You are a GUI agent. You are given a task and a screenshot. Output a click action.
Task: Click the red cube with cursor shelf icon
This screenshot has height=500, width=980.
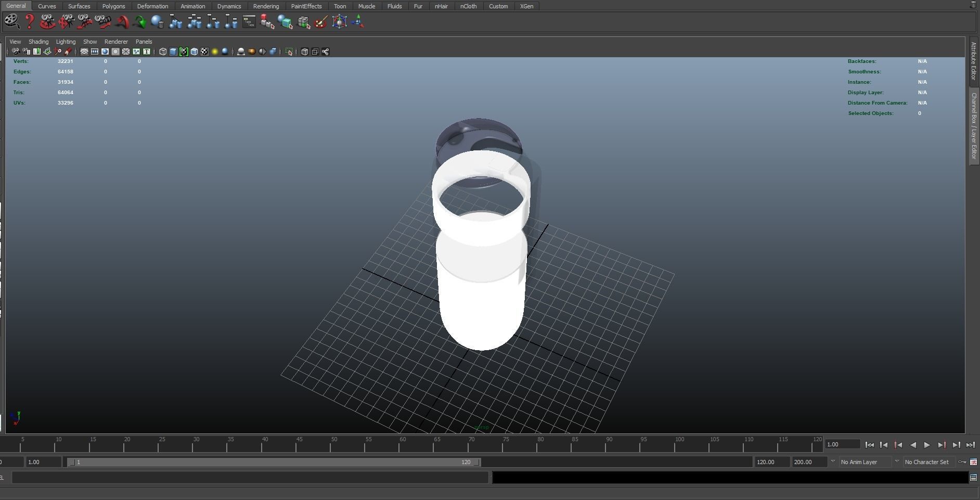point(267,21)
